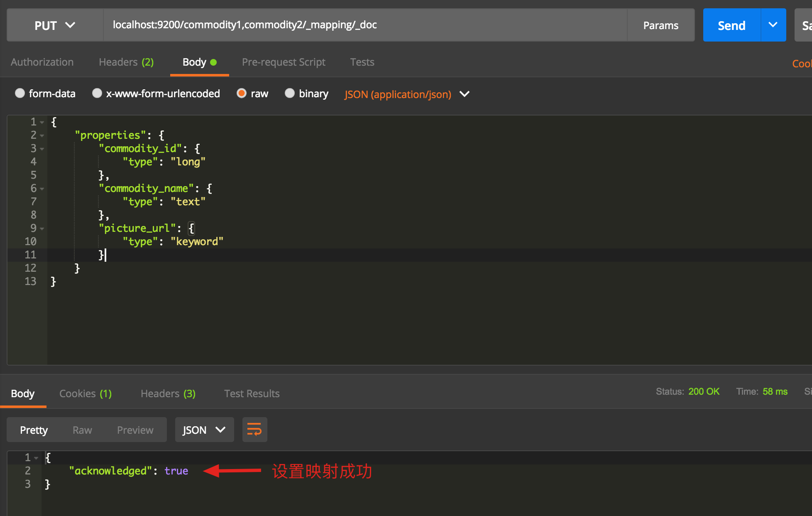The image size is (812, 516).
Task: Select the form-data radio button
Action: click(20, 93)
